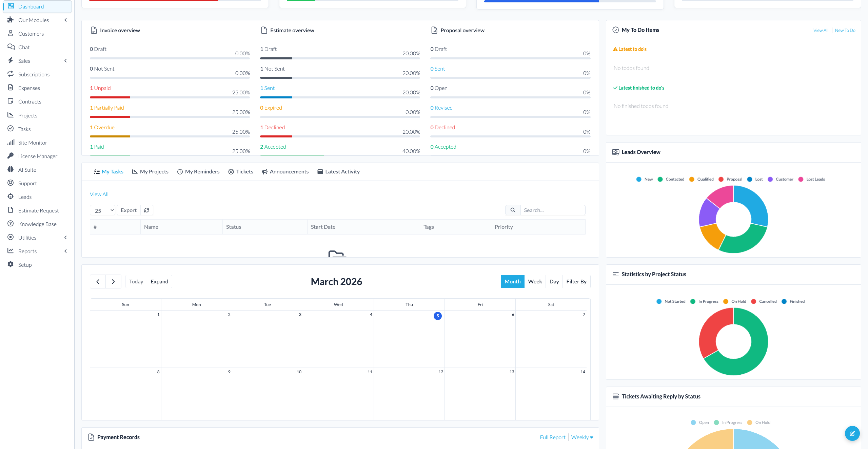
Task: Click the refresh icon beside Export
Action: click(x=146, y=210)
